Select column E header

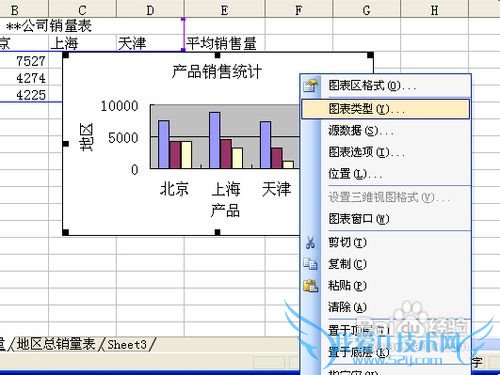tap(225, 9)
